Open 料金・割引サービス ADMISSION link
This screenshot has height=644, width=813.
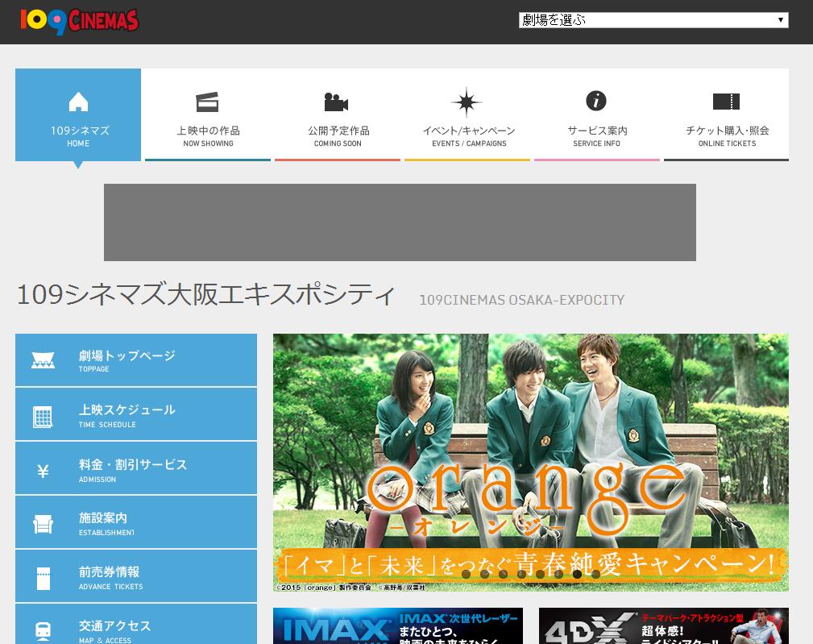(136, 468)
